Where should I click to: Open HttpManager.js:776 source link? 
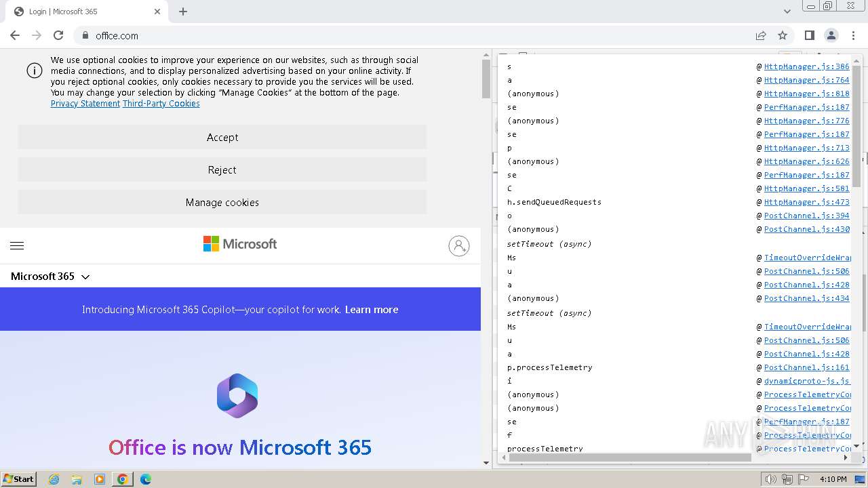pyautogui.click(x=806, y=121)
